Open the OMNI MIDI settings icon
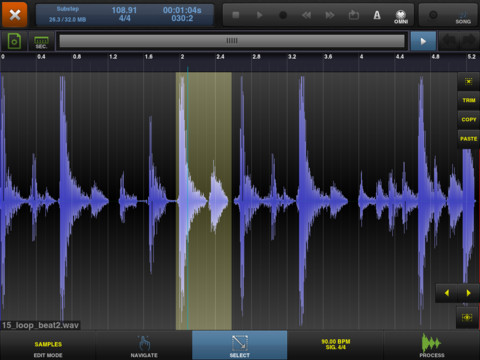 click(401, 16)
